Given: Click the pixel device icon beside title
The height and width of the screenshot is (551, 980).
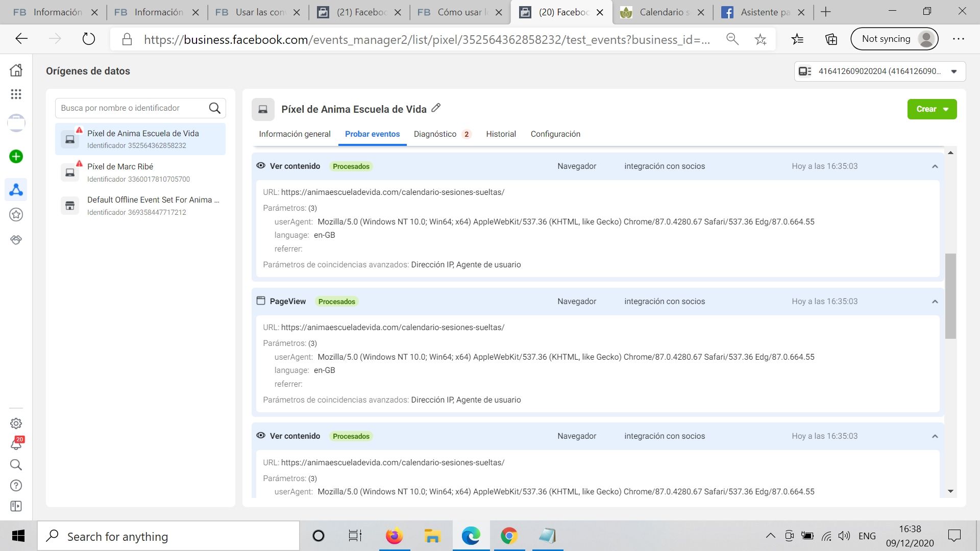Looking at the screenshot, I should click(263, 109).
